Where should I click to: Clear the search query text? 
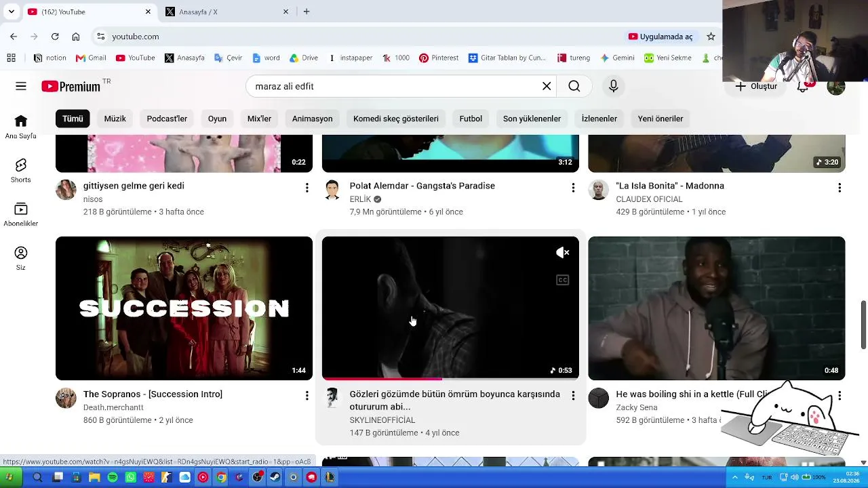[x=547, y=86]
